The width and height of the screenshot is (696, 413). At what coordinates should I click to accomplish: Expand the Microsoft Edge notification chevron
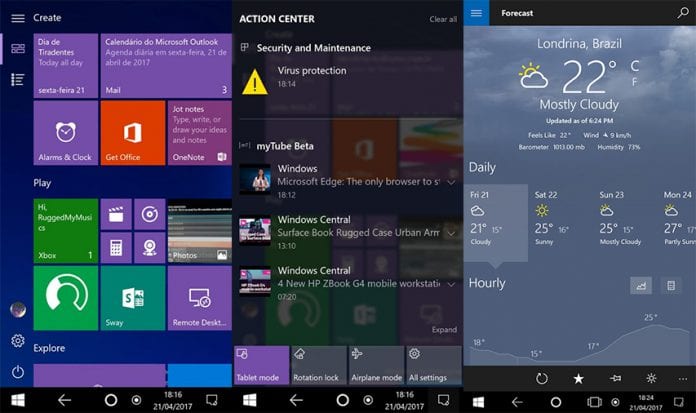click(x=451, y=182)
